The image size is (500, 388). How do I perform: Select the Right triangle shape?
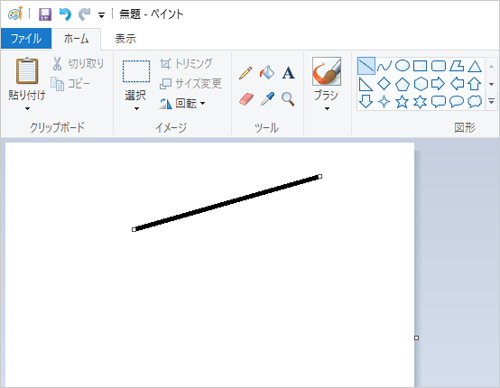click(x=366, y=84)
